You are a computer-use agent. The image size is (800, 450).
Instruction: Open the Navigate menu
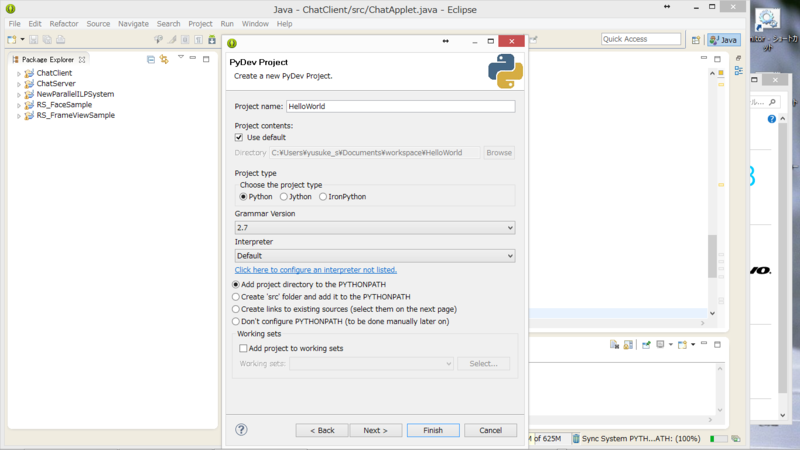point(133,23)
